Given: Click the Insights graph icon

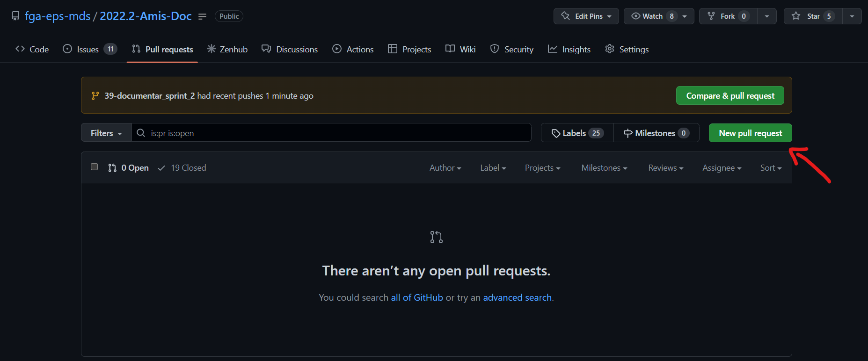Looking at the screenshot, I should 553,49.
